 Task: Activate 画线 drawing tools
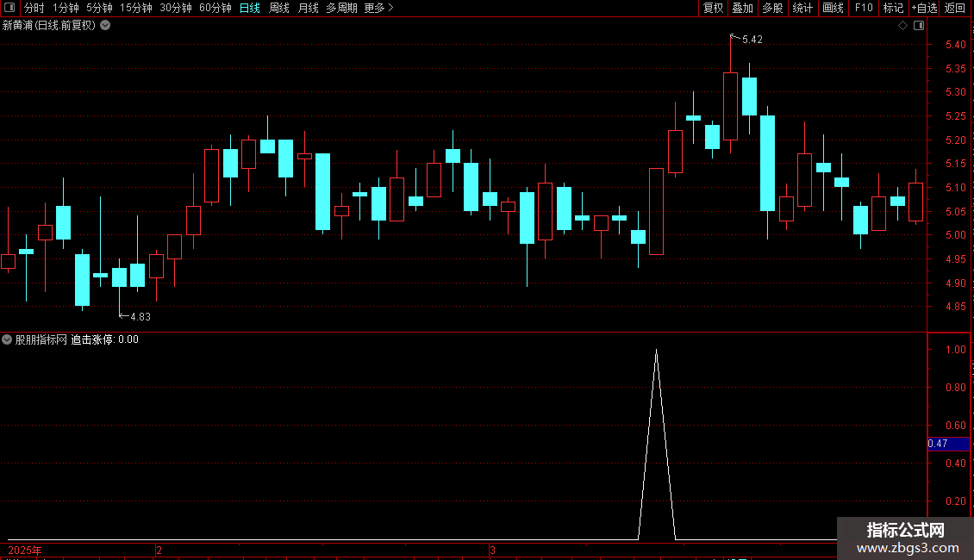click(833, 8)
